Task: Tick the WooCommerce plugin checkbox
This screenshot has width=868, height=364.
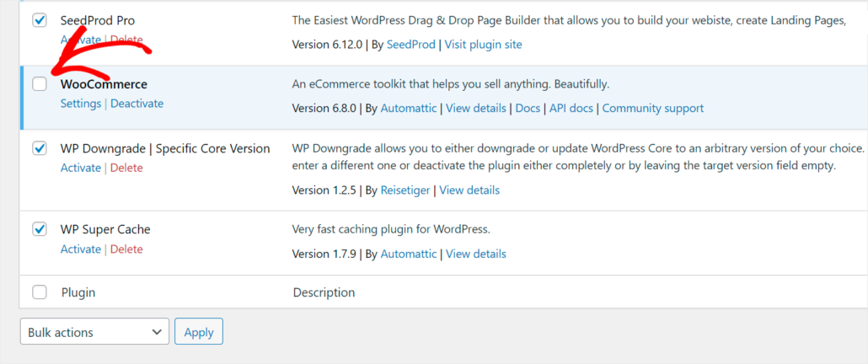Action: click(40, 84)
